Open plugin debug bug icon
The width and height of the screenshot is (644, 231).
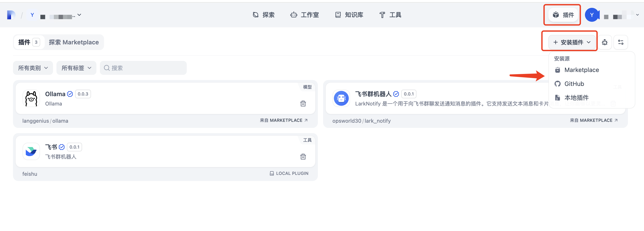604,42
